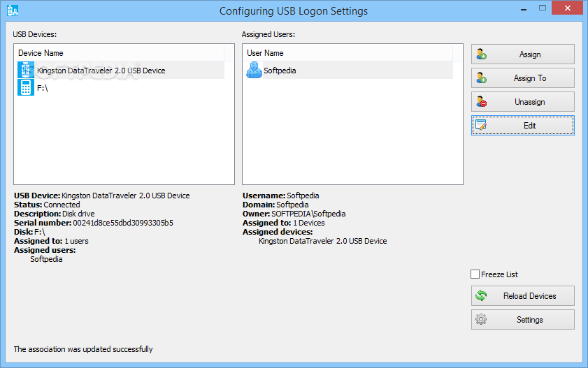
Task: Select the F:\ row in USB Devices
Action: pos(121,88)
